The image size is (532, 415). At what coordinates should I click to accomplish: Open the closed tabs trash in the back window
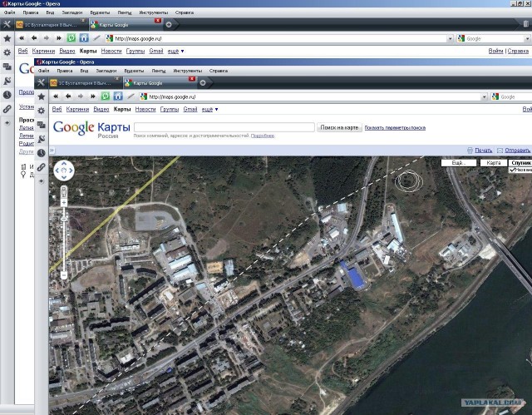[x=526, y=24]
